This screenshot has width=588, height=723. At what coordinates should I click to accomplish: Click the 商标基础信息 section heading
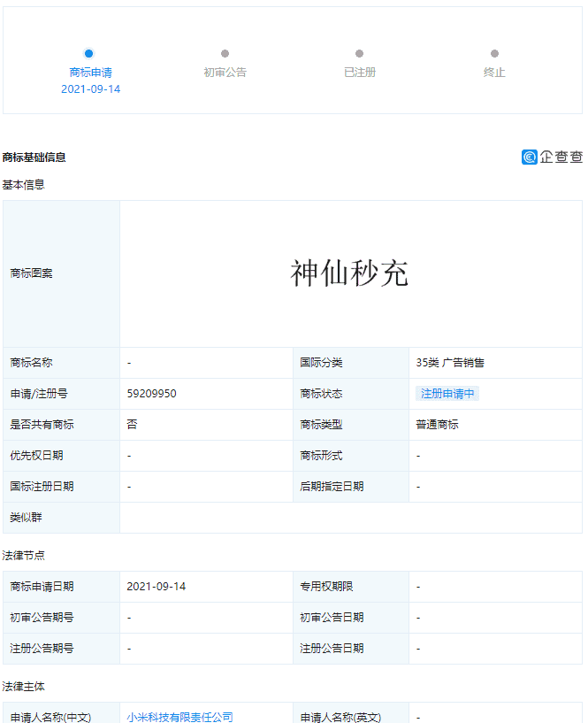34,158
